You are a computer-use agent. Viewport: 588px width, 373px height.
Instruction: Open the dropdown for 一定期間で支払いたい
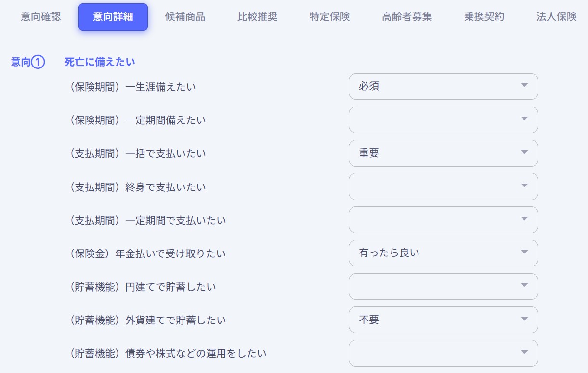pos(443,220)
